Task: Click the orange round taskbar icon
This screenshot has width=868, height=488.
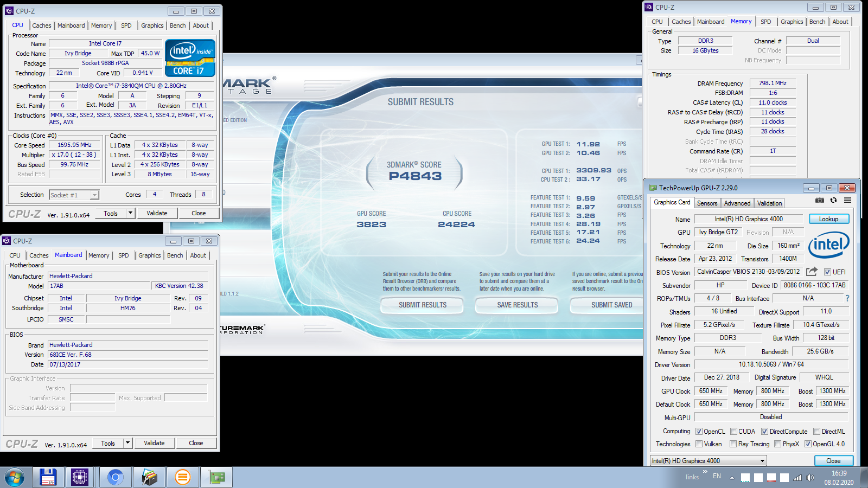Action: [183, 477]
